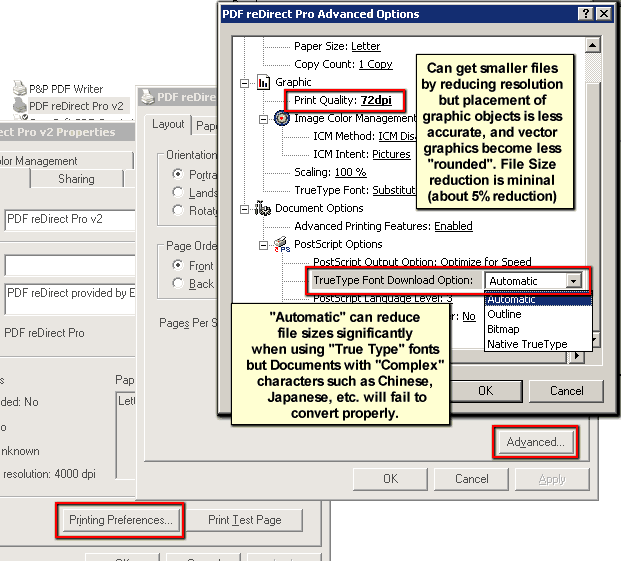Click the Model text PDF reDirect Pro
The width and height of the screenshot is (621, 561).
pyautogui.click(x=44, y=333)
